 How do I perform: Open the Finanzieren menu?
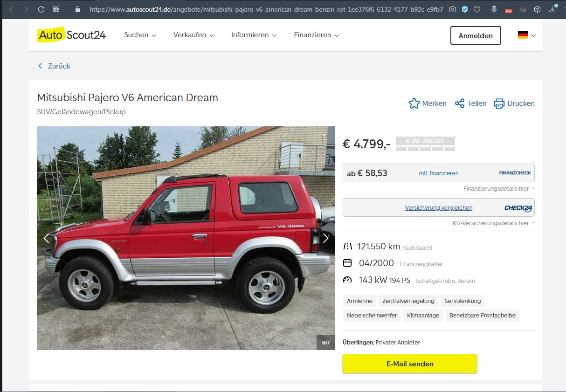316,35
